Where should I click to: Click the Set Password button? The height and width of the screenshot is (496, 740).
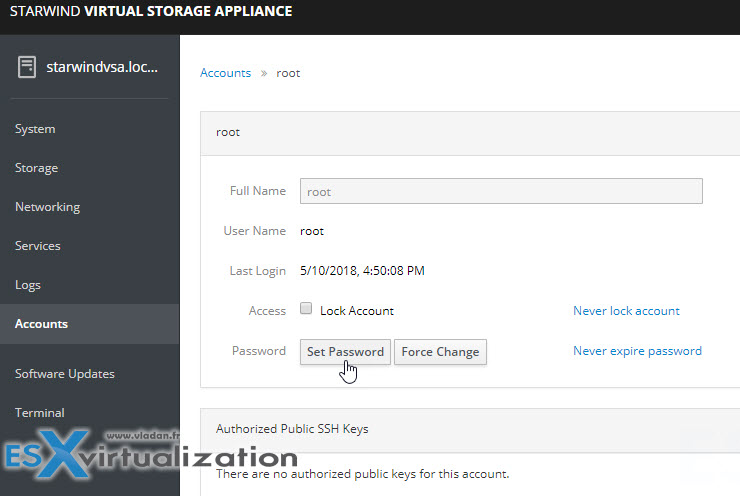pos(345,352)
